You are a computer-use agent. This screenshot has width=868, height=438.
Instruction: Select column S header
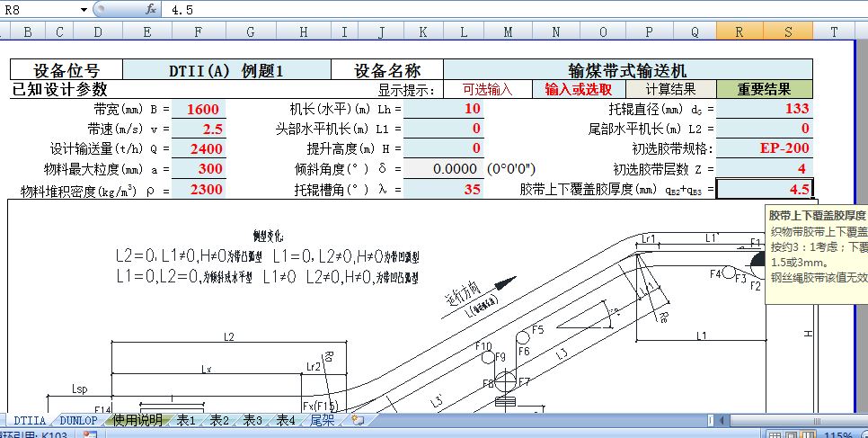pos(788,31)
